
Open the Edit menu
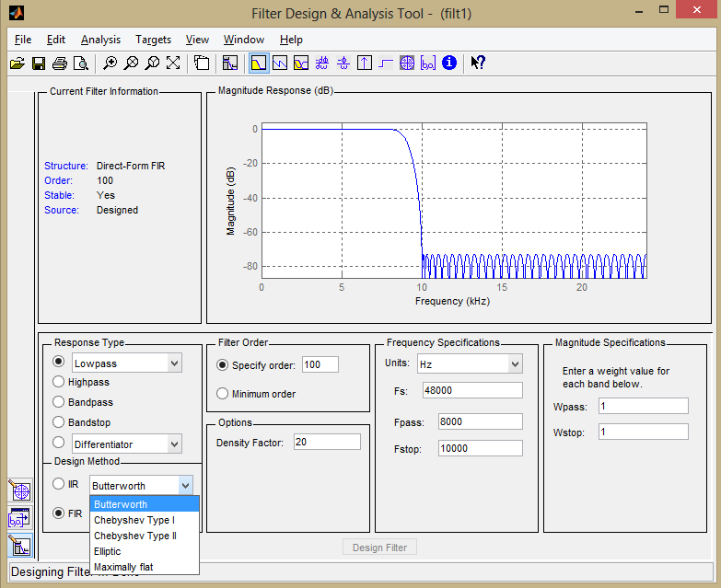56,40
